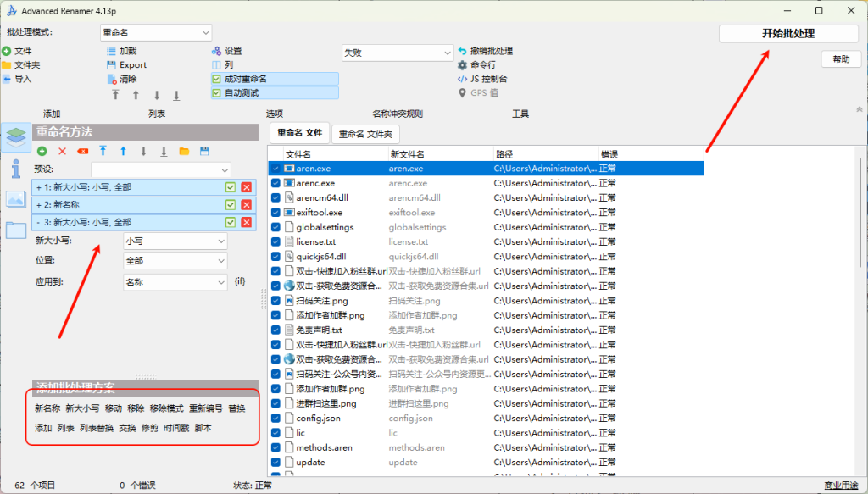Uncheck the aren.exe file entry
Image resolution: width=868 pixels, height=494 pixels.
(x=275, y=168)
